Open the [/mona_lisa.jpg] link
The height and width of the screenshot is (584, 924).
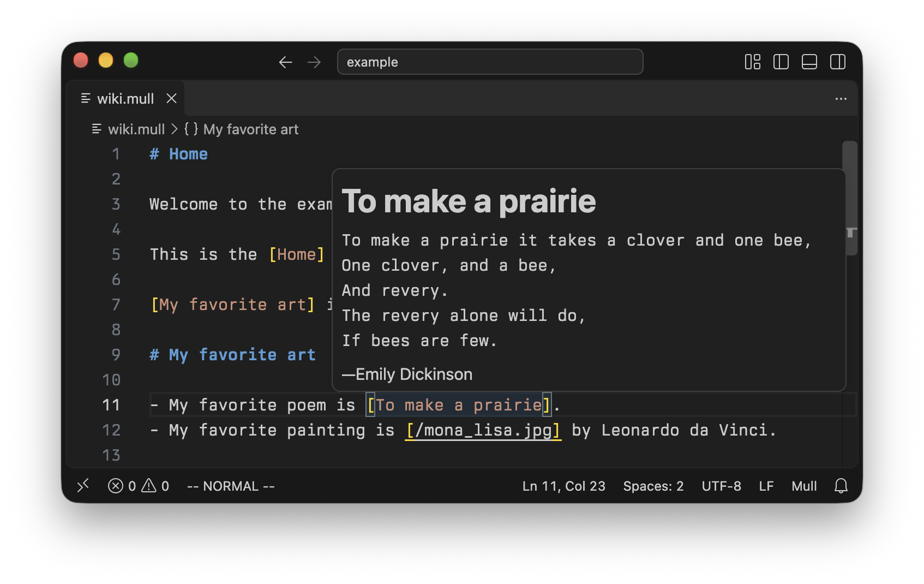(483, 430)
